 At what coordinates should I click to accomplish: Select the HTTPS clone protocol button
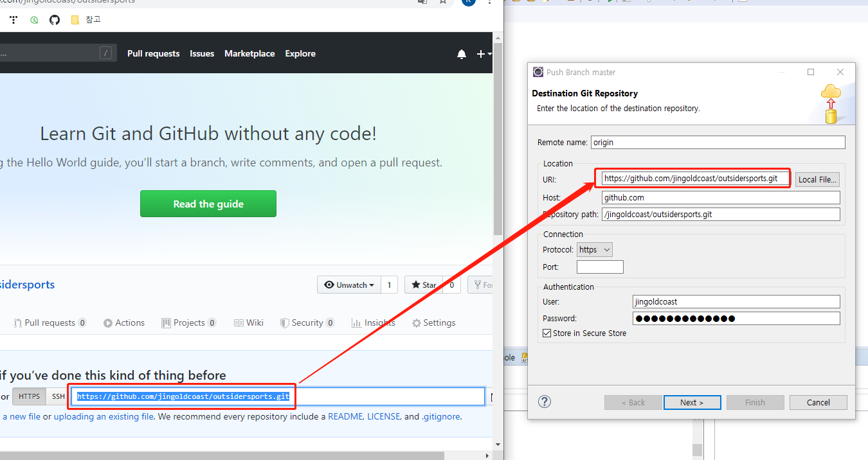pos(29,396)
